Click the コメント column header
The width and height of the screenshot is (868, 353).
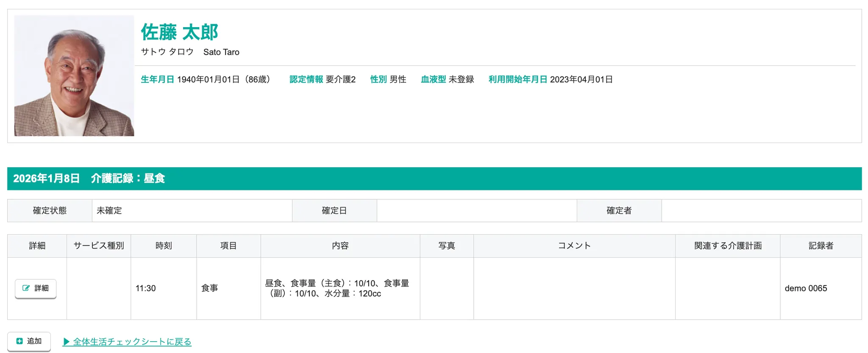coord(574,246)
